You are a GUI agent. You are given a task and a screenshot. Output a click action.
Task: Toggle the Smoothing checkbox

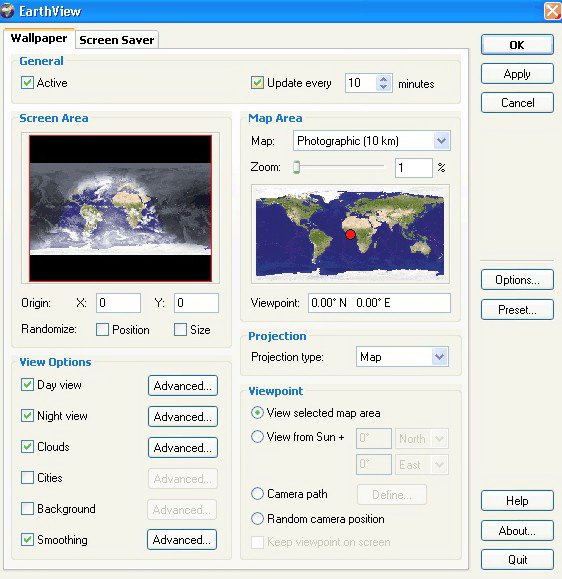tap(27, 540)
